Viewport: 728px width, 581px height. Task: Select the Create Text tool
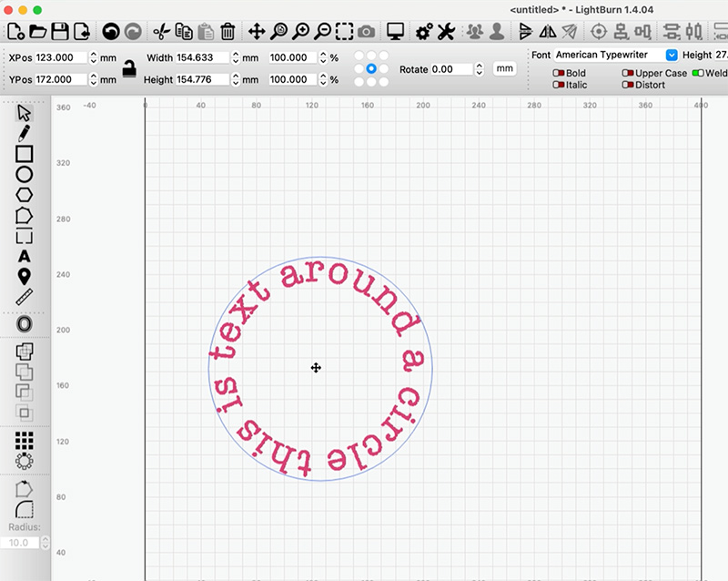[25, 257]
